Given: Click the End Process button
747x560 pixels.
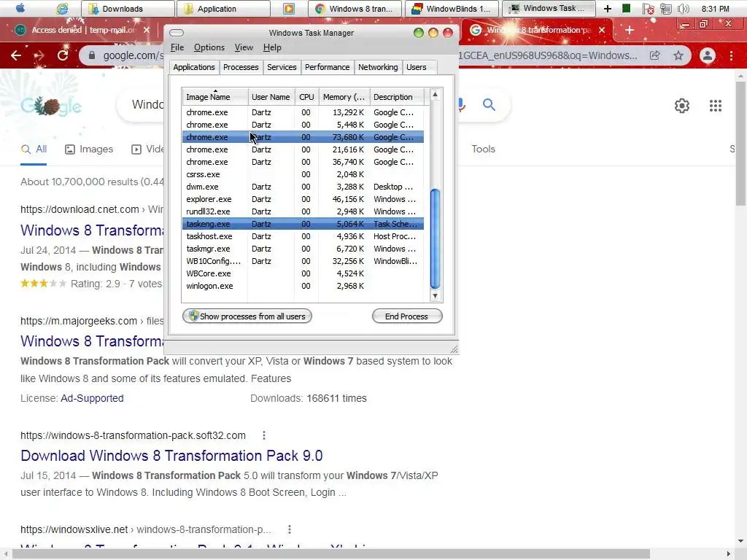Looking at the screenshot, I should (x=407, y=316).
